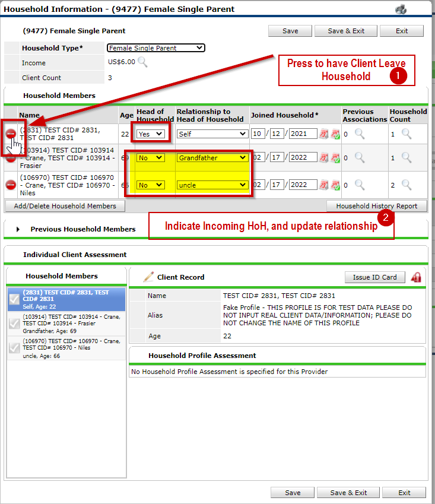Image resolution: width=435 pixels, height=504 pixels.
Task: Edit year field 2021 of join date
Action: 303,134
